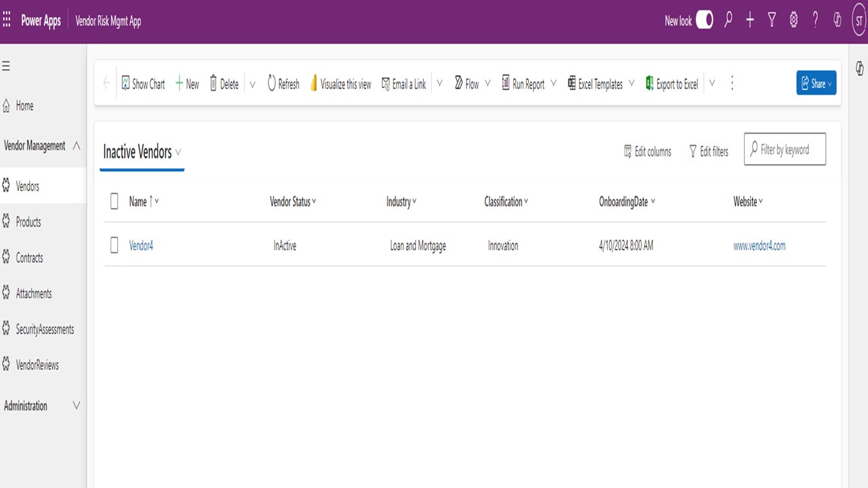This screenshot has height=488, width=868.
Task: Go to Home in the sidebar
Action: pos(43,106)
